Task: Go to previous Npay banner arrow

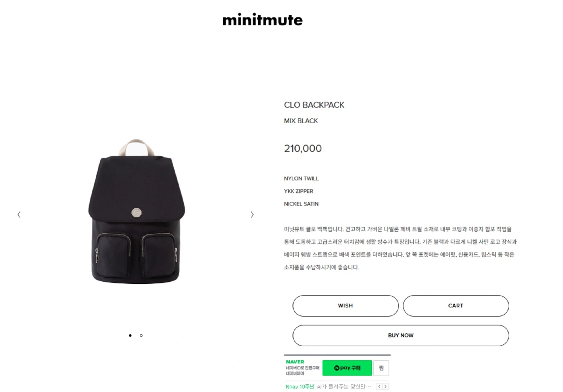Action: (x=379, y=387)
